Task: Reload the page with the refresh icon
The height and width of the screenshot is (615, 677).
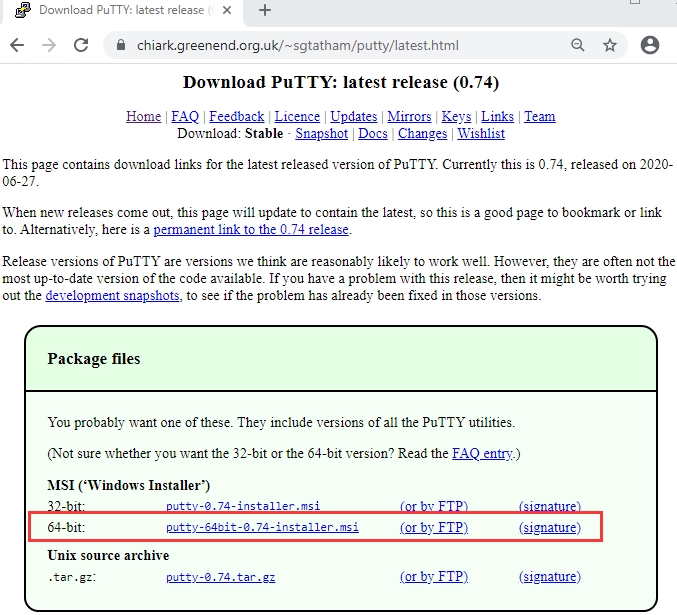Action: click(81, 45)
